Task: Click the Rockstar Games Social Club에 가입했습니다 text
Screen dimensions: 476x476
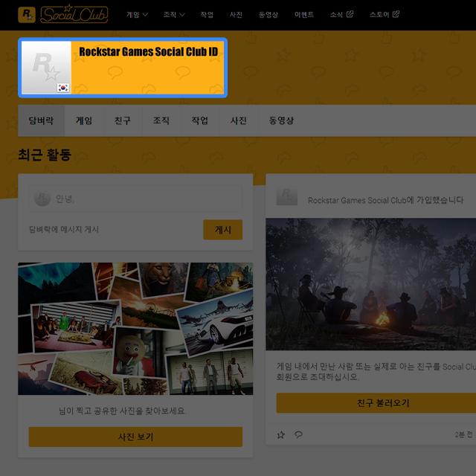Action: pos(385,200)
